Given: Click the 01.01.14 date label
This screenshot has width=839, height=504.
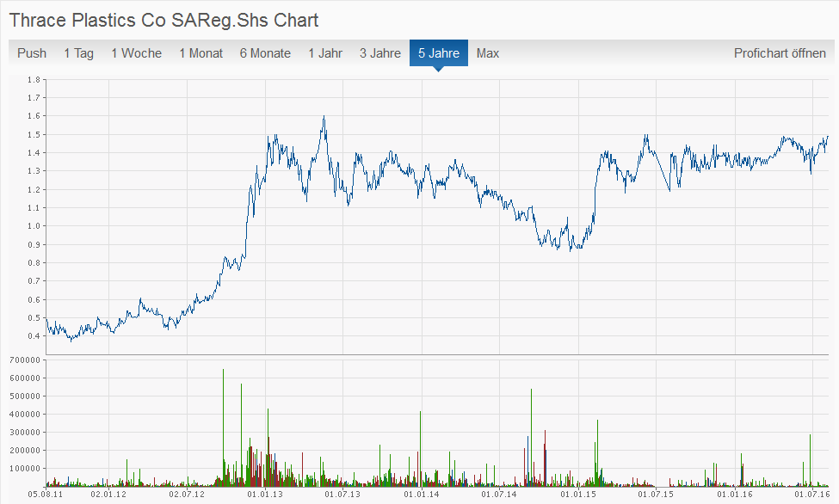Looking at the screenshot, I should 422,495.
